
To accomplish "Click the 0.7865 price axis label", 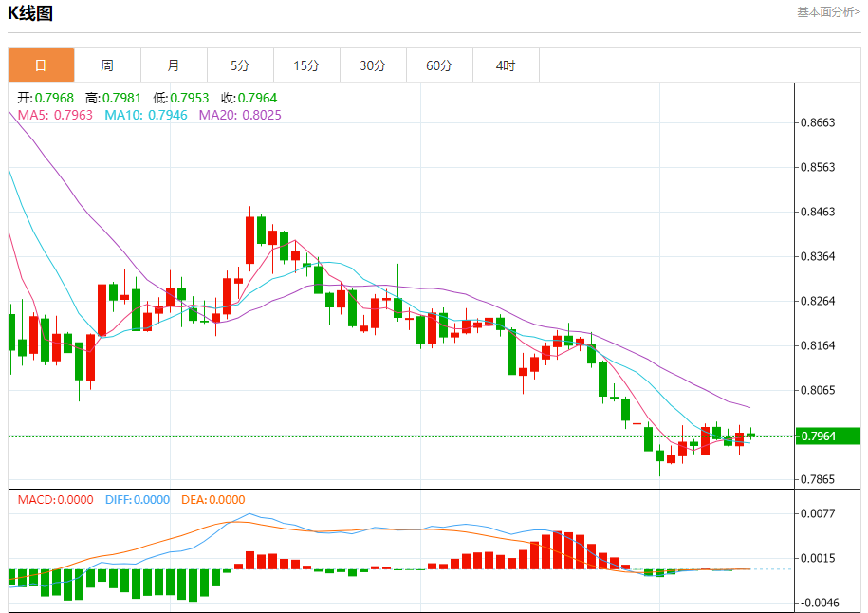I will [x=818, y=479].
